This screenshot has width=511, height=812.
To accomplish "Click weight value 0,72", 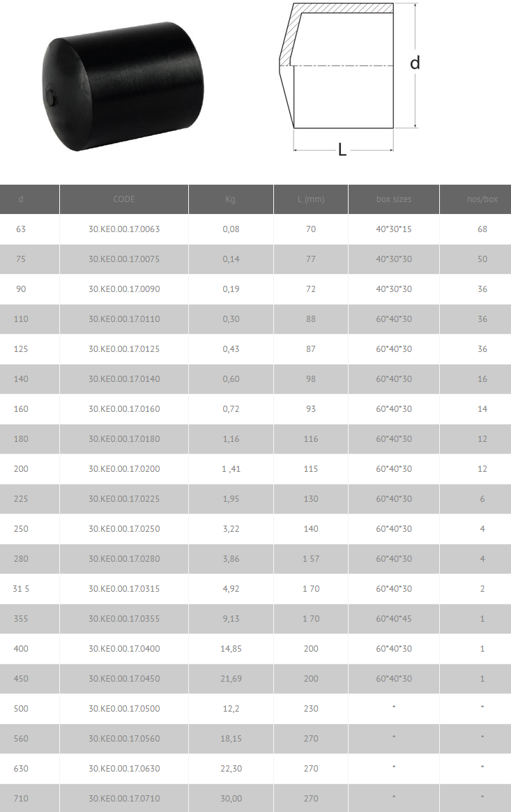I will [x=231, y=409].
